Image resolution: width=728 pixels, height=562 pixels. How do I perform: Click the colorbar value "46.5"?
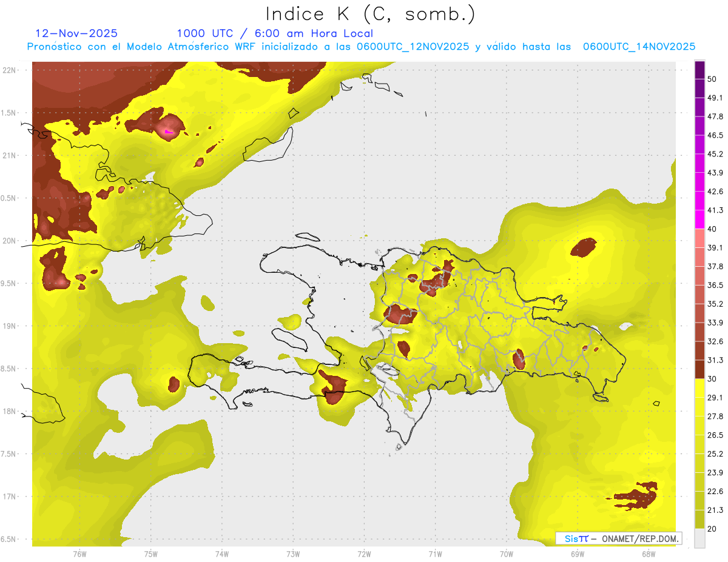point(715,135)
